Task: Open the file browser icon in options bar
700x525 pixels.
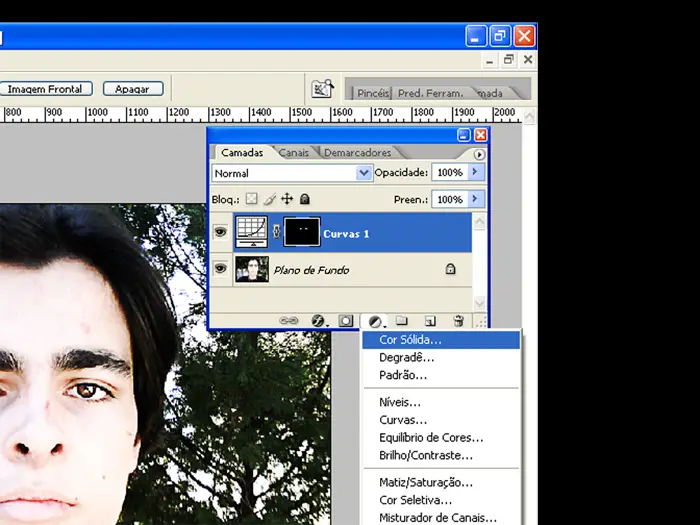Action: click(x=322, y=89)
